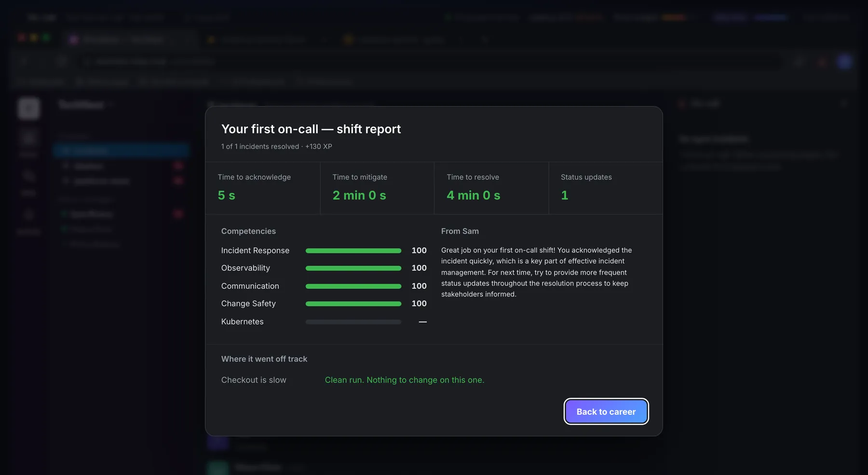Click the 'From Sam' feedback heading

(460, 231)
